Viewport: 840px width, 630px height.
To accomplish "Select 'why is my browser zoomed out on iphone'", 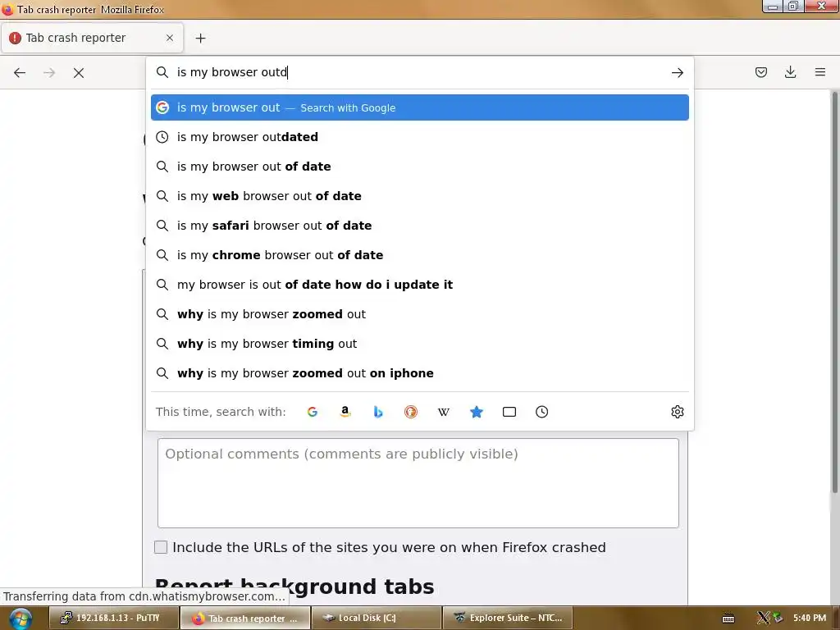I will pos(419,373).
